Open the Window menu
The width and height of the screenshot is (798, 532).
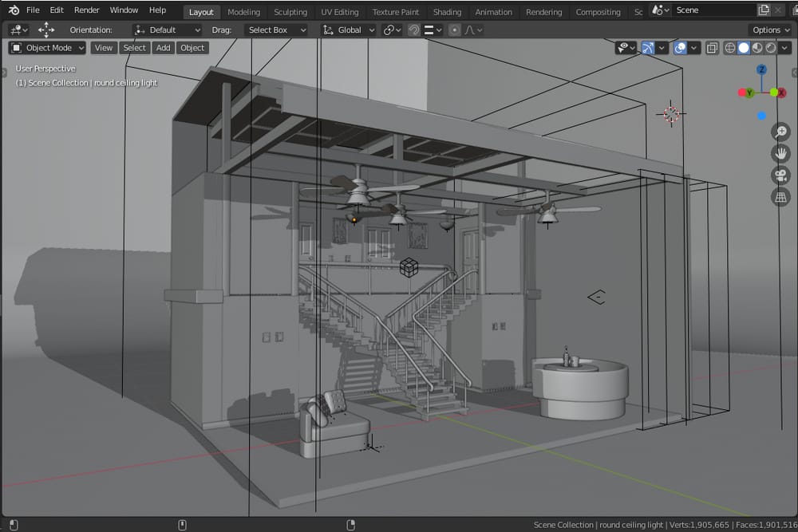pyautogui.click(x=124, y=10)
